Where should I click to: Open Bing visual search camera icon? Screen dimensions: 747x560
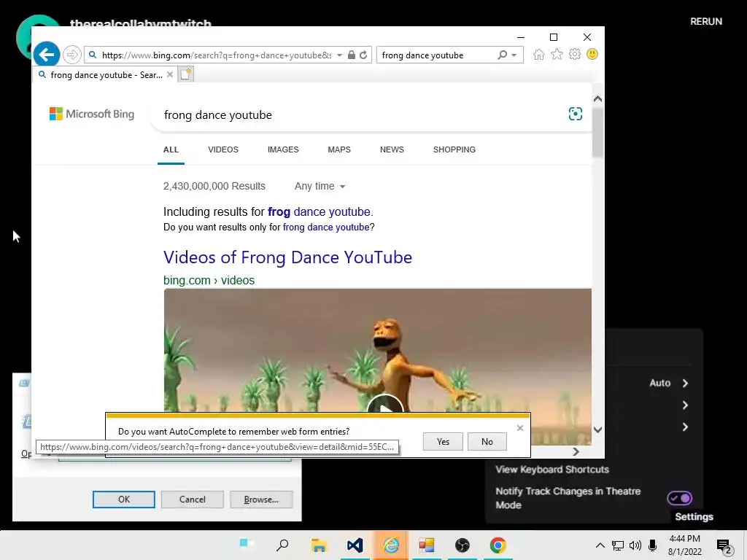pos(576,114)
